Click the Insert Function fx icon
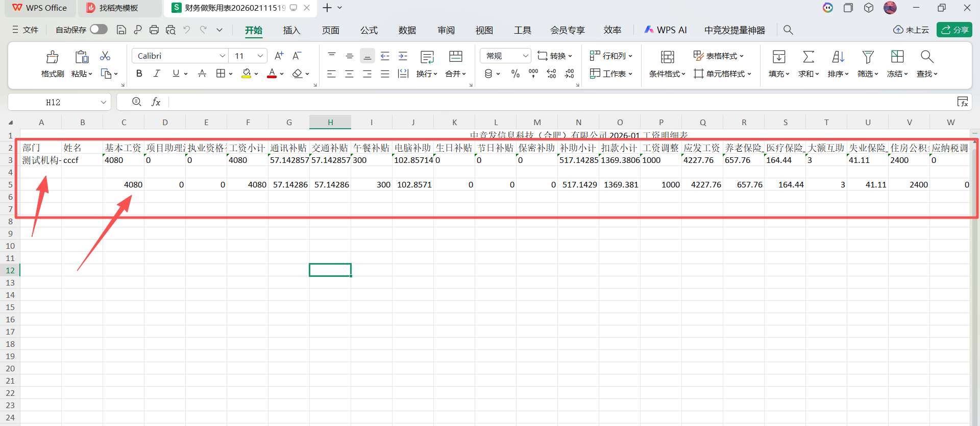The image size is (980, 426). [156, 102]
